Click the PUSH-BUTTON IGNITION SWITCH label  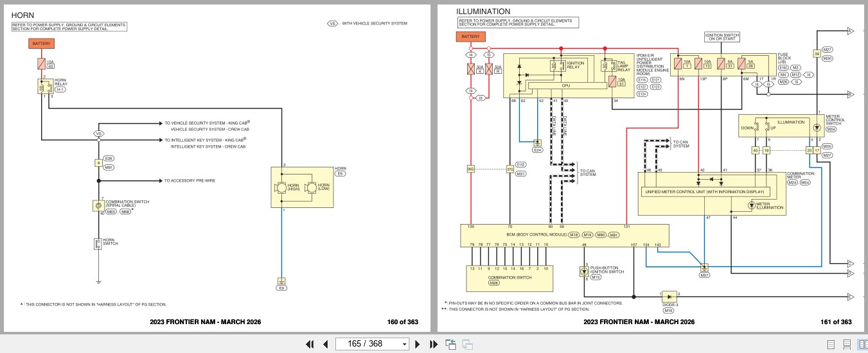pos(608,270)
